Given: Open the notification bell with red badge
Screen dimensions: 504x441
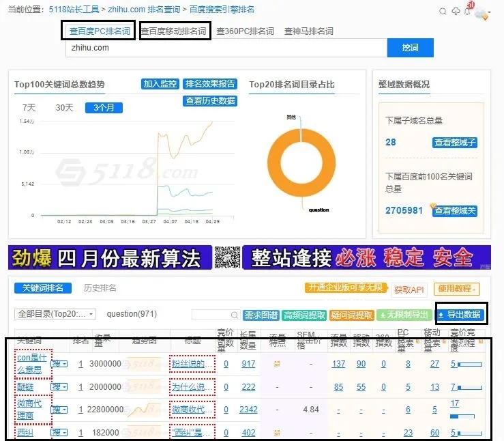Looking at the screenshot, I should point(468,11).
